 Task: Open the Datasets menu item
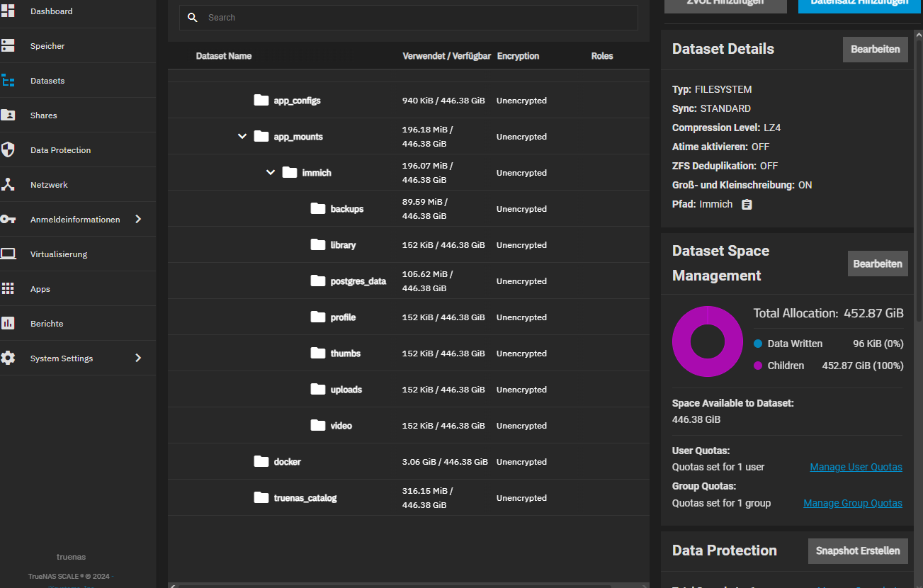47,81
